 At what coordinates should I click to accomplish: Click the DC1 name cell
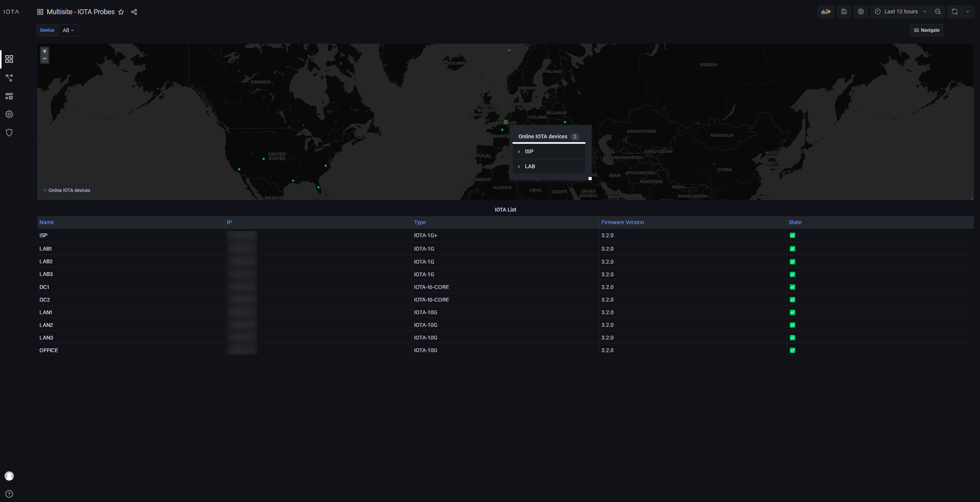click(131, 287)
